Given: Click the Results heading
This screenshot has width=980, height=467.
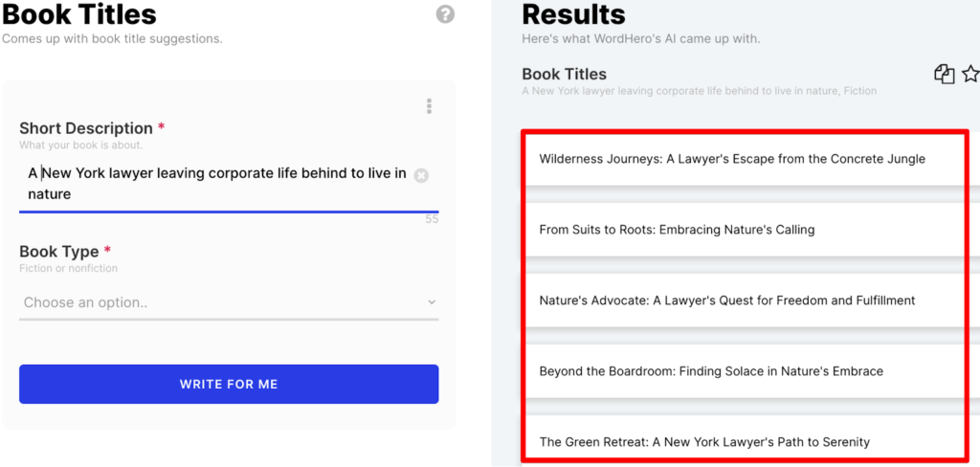Looking at the screenshot, I should 573,14.
